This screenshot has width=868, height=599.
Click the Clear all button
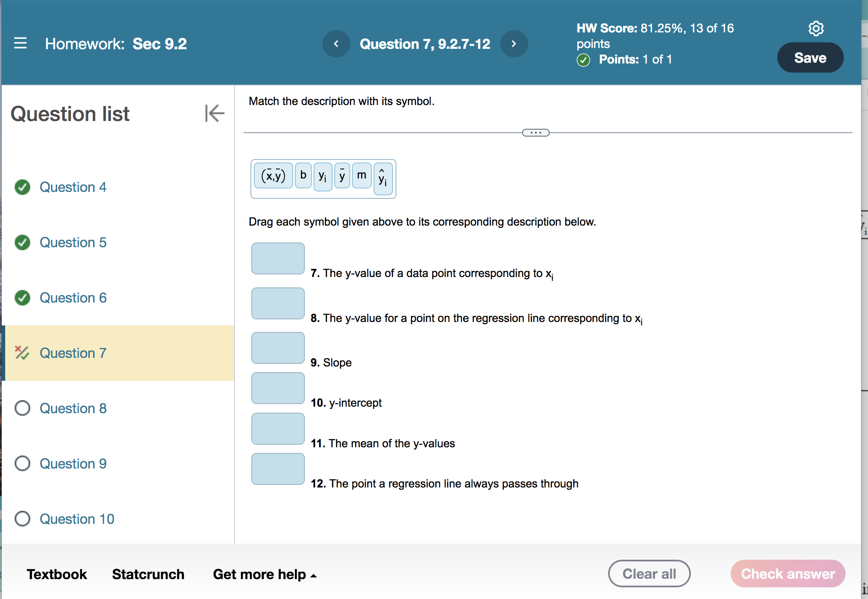[x=649, y=574]
